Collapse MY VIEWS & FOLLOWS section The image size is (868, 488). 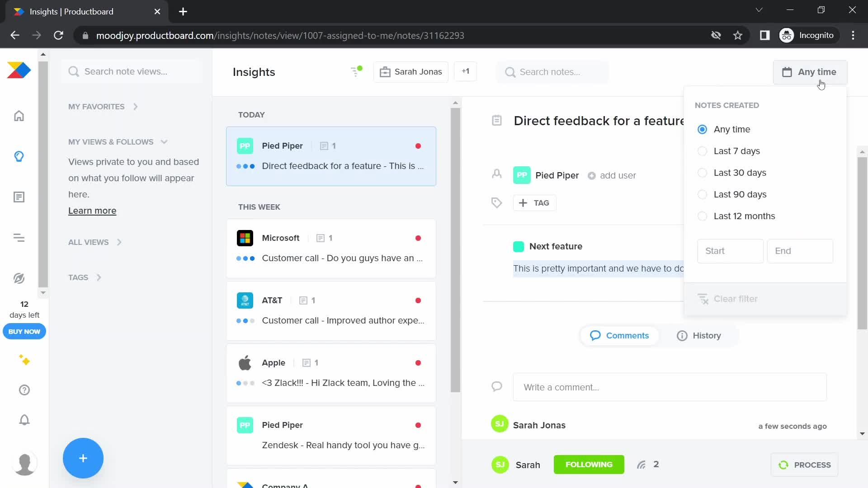[118, 142]
